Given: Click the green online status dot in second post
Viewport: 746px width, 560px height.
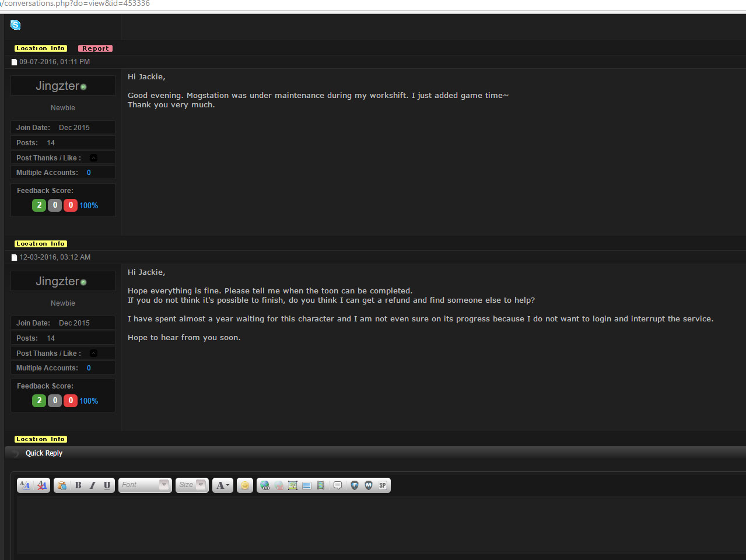Looking at the screenshot, I should click(x=83, y=282).
